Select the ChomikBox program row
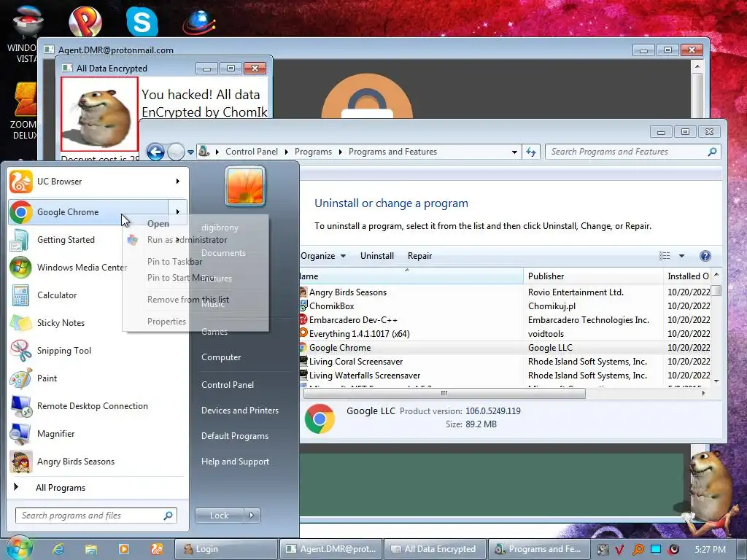The image size is (747, 560). tap(505, 306)
